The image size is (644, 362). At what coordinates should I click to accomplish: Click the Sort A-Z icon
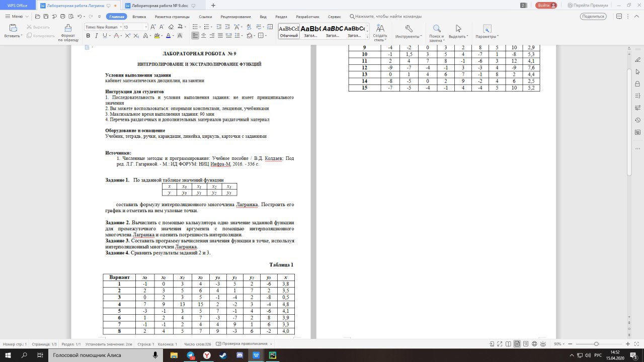click(250, 27)
